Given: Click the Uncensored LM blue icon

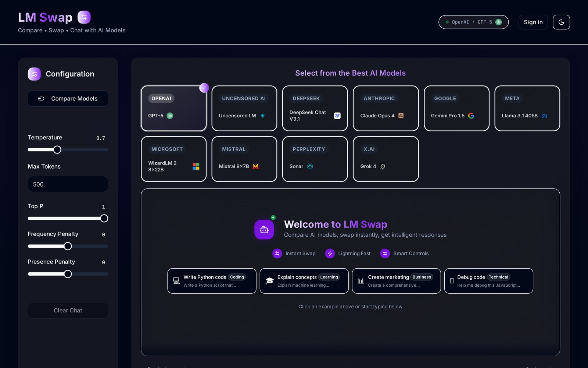Looking at the screenshot, I should coord(262,116).
